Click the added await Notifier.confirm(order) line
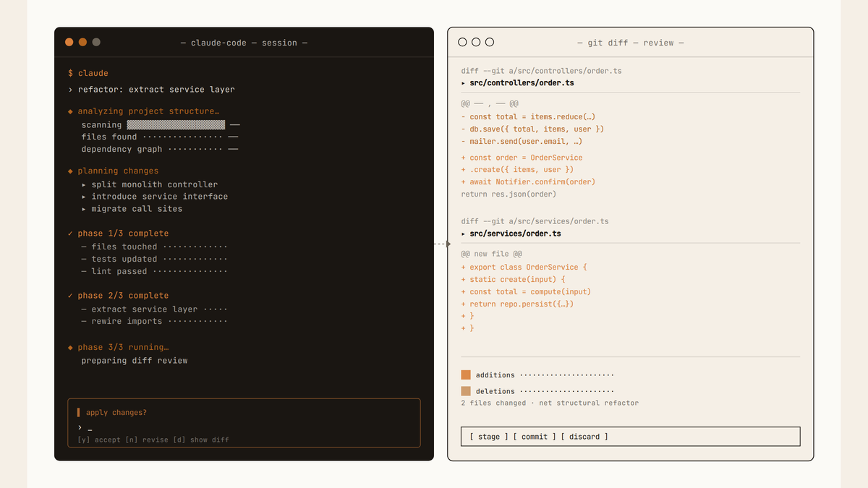This screenshot has width=868, height=488. point(528,181)
